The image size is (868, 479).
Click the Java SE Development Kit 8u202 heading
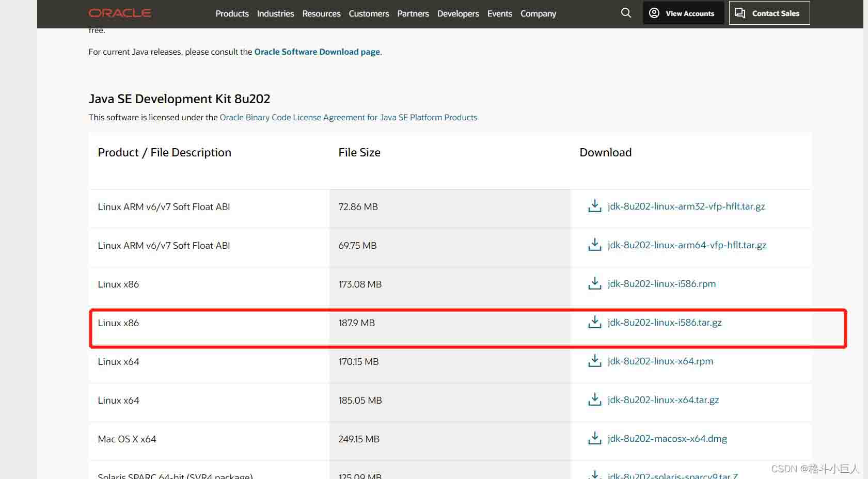179,99
